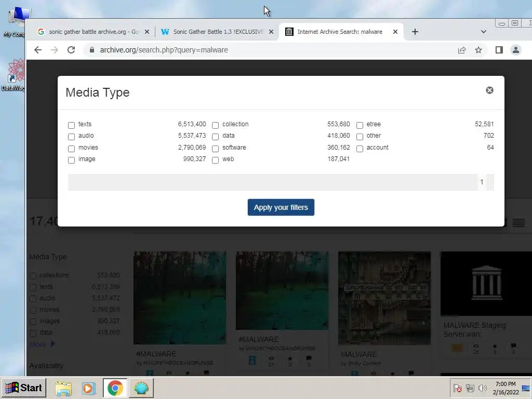Screen dimensions: 532x399
Task: Go back in browser history
Action: click(x=38, y=50)
